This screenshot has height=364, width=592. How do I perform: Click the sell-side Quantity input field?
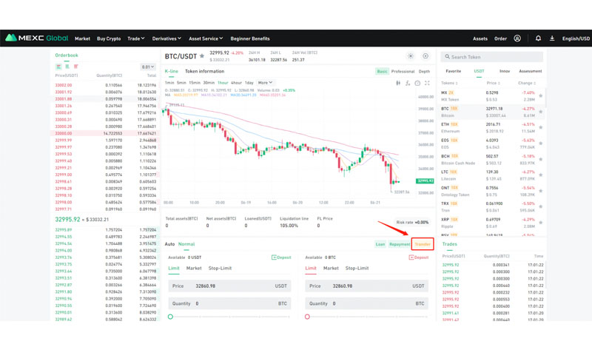[x=366, y=303]
